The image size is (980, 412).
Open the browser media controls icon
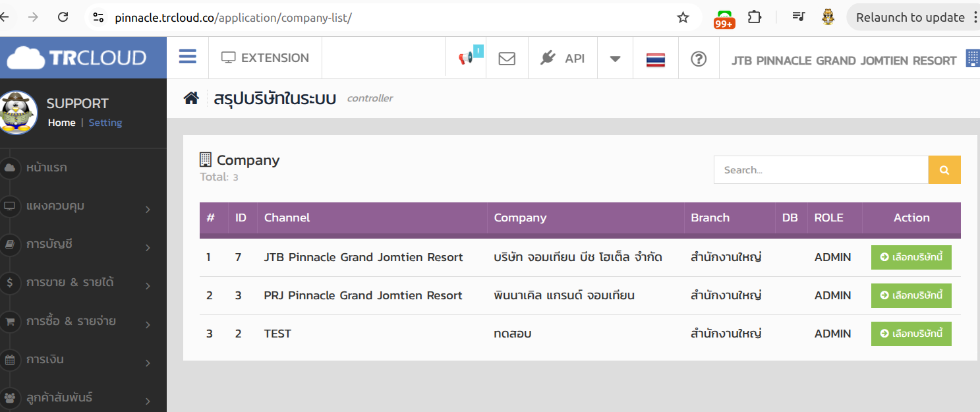pyautogui.click(x=799, y=17)
